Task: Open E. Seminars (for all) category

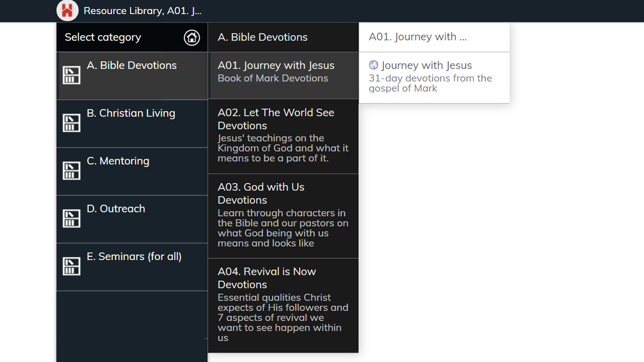Action: [x=132, y=267]
